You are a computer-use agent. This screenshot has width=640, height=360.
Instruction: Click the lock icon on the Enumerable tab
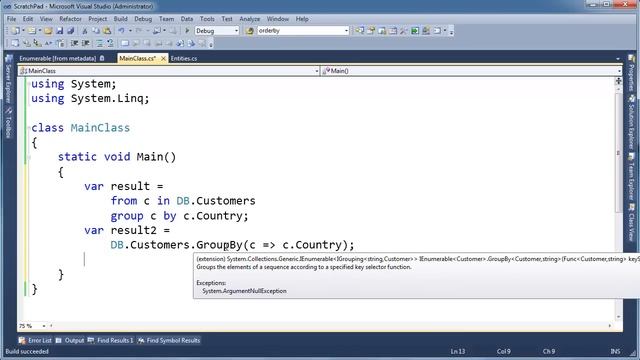coord(102,58)
